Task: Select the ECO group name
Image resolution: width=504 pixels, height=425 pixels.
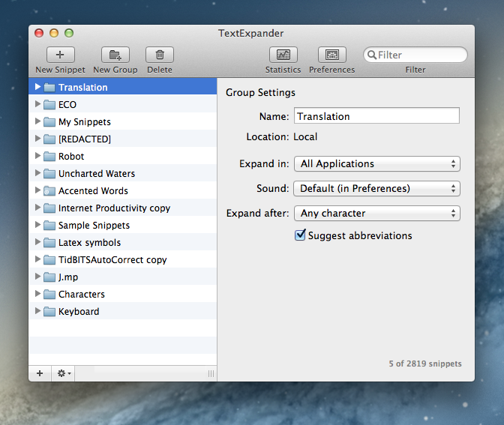Action: click(67, 105)
